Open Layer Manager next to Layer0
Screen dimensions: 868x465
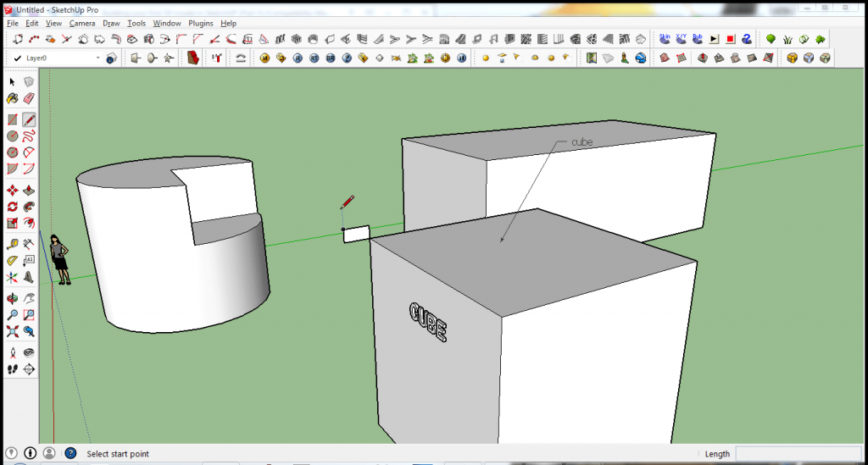[111, 58]
